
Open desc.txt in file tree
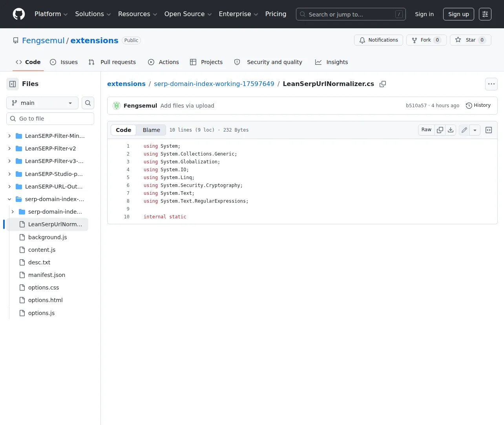[x=39, y=262]
